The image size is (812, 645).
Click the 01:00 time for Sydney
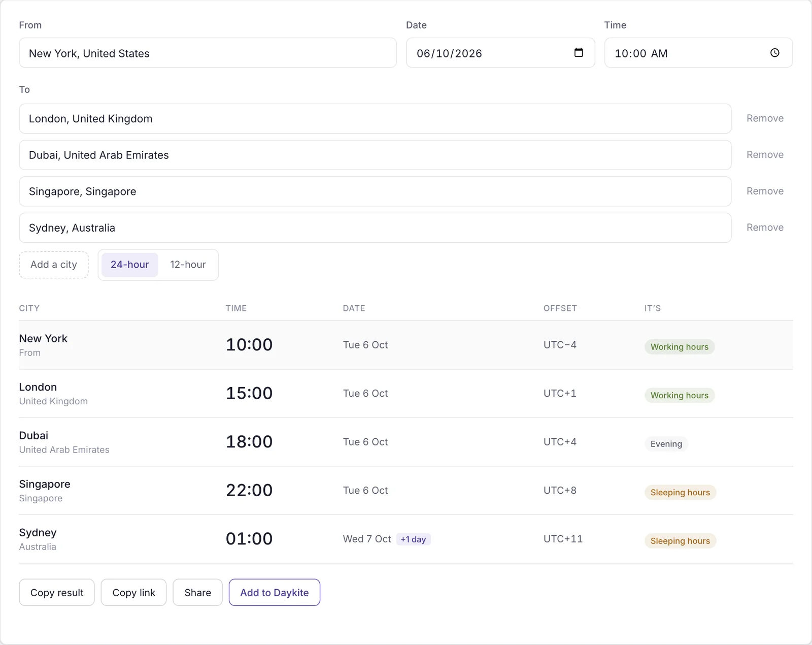(249, 539)
